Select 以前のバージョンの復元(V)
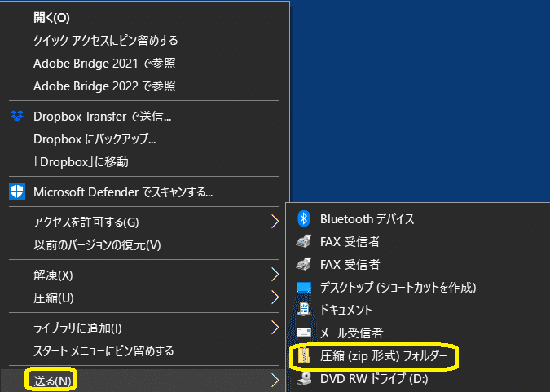The height and width of the screenshot is (392, 550). click(x=97, y=244)
